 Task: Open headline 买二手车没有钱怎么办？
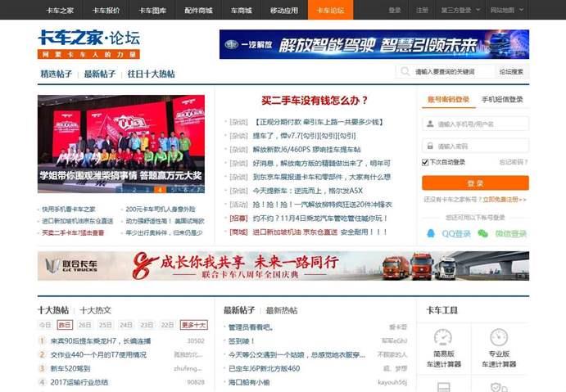point(315,100)
